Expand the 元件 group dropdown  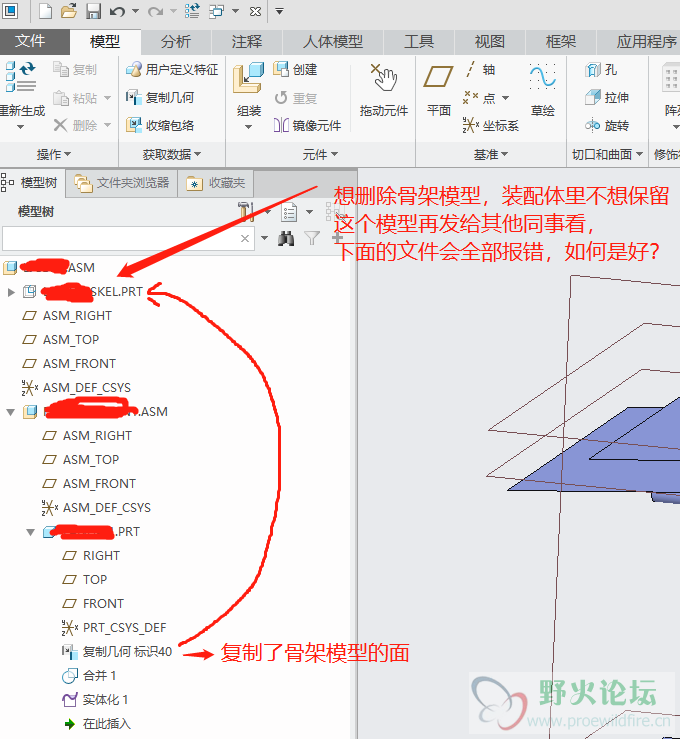[x=320, y=154]
